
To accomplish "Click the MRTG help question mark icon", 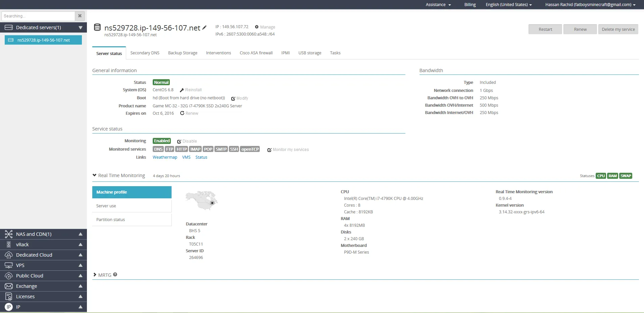I will (115, 274).
